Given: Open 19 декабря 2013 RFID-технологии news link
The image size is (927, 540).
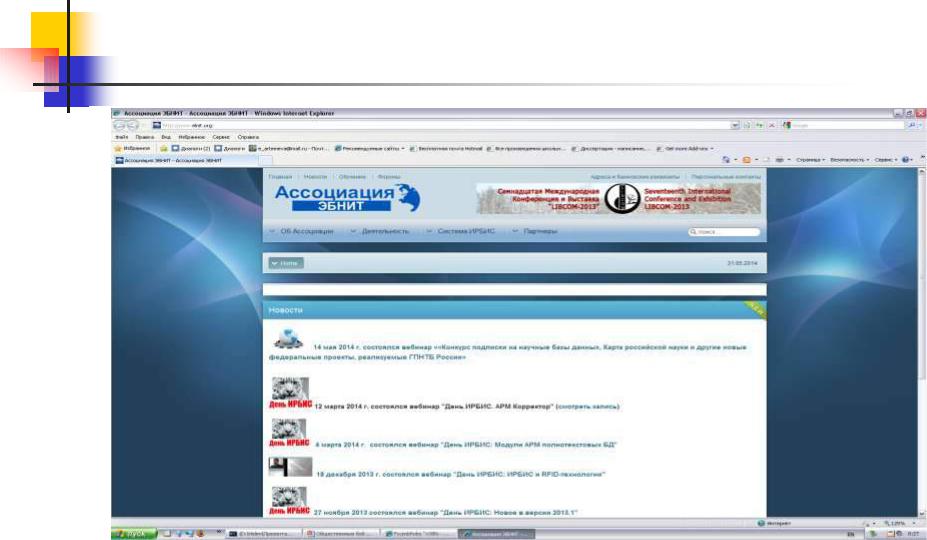Looking at the screenshot, I should click(461, 474).
